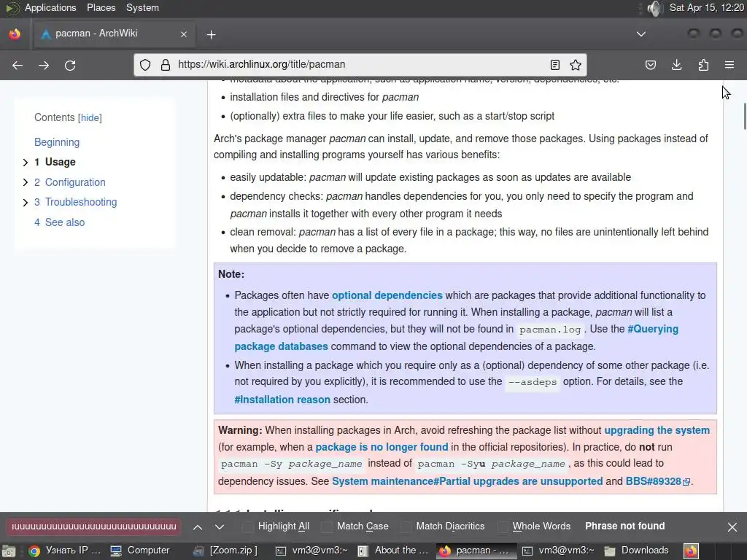
Task: Open the Firefox hamburger menu
Action: click(729, 65)
